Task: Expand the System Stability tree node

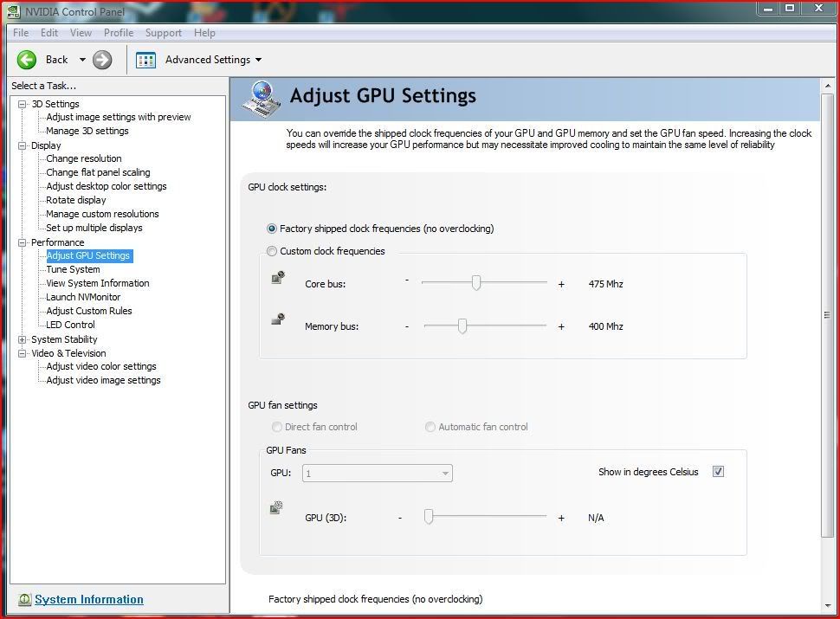Action: pos(22,339)
